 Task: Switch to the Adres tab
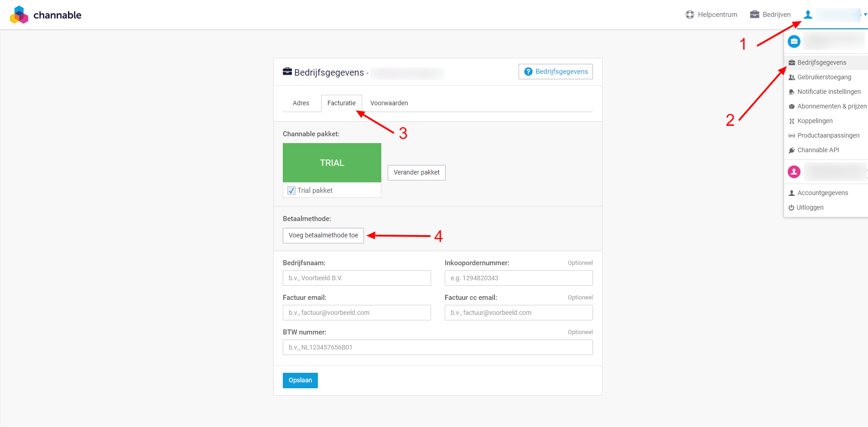tap(301, 103)
